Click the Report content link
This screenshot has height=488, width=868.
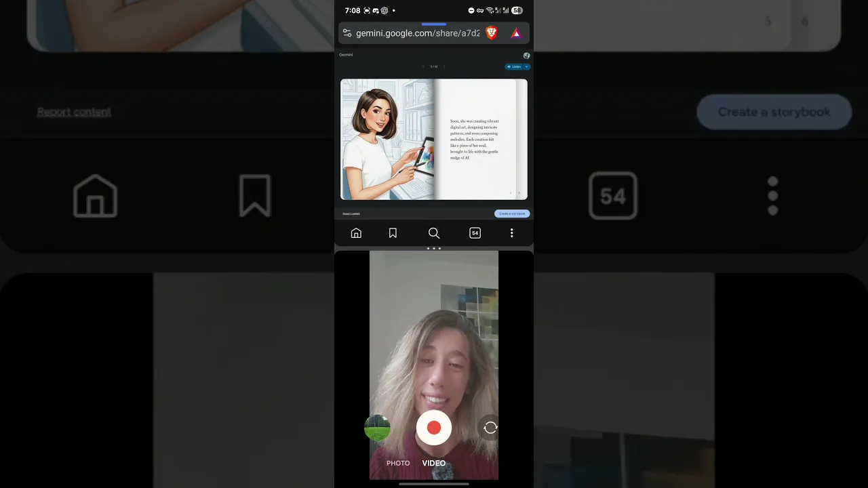pyautogui.click(x=351, y=213)
